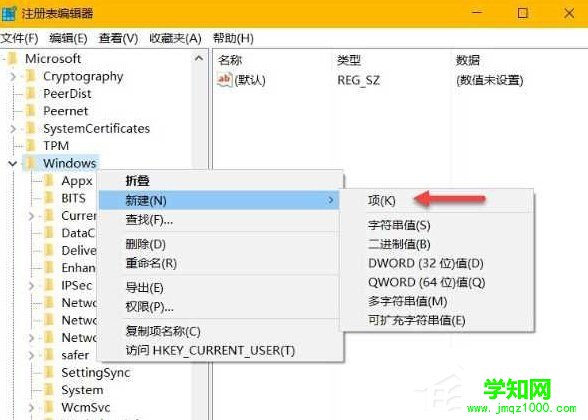Select the SettingSync tree item
The height and width of the screenshot is (420, 588).
pos(96,372)
